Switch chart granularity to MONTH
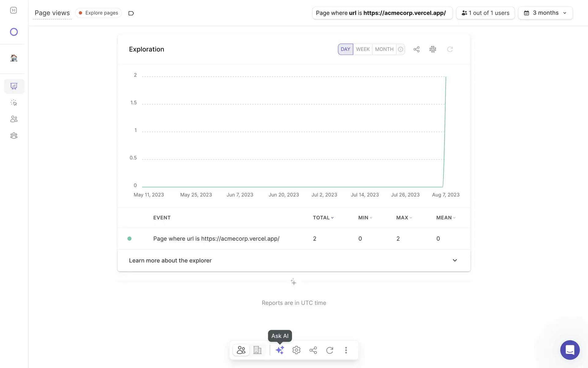 (384, 49)
